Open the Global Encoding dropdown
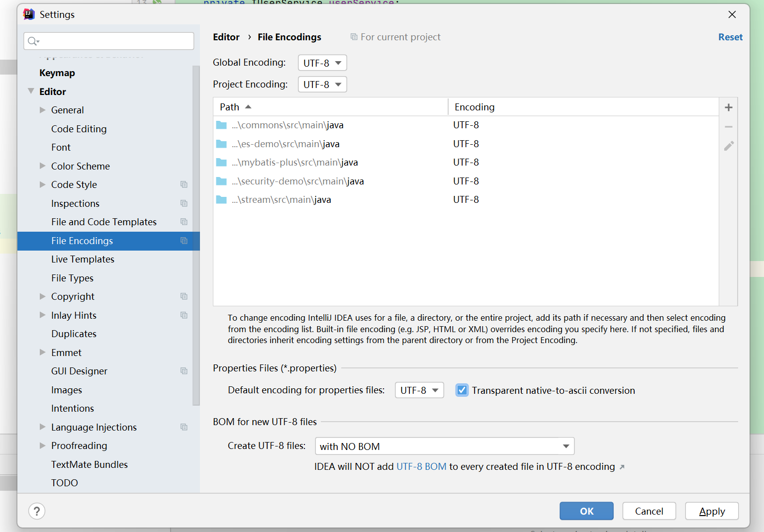The height and width of the screenshot is (532, 764). tap(322, 63)
